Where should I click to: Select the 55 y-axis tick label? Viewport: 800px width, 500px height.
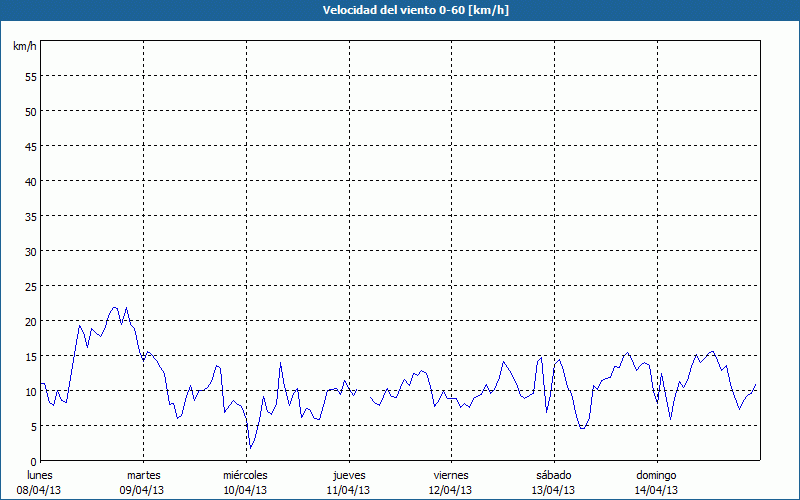(x=30, y=76)
